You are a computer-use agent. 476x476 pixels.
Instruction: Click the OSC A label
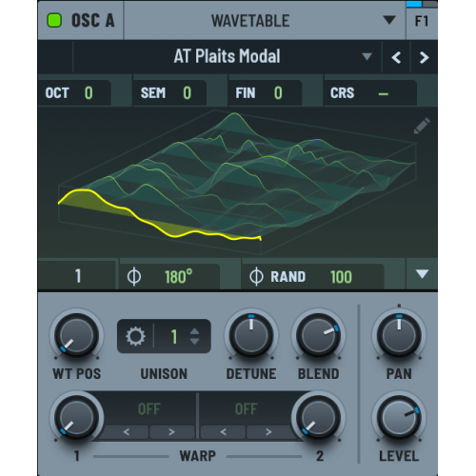coord(92,21)
